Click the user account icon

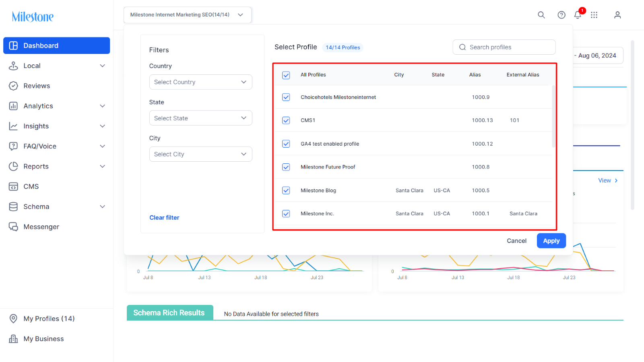(x=617, y=15)
